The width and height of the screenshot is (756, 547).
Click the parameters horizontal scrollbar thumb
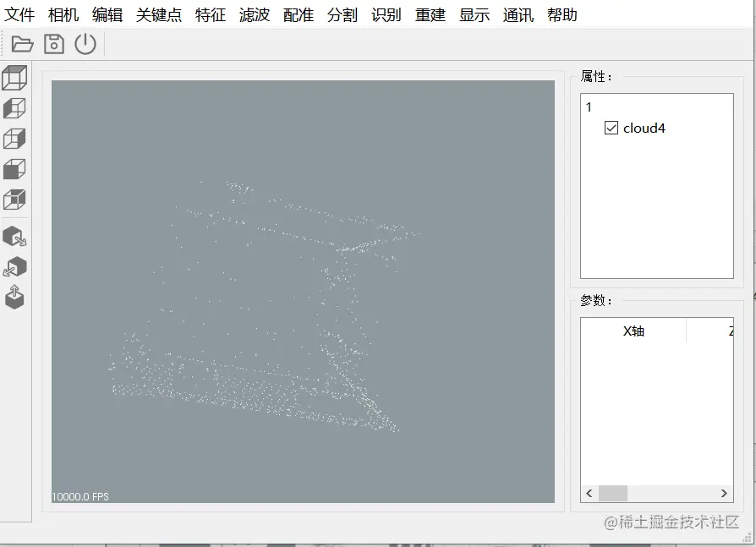pyautogui.click(x=613, y=493)
